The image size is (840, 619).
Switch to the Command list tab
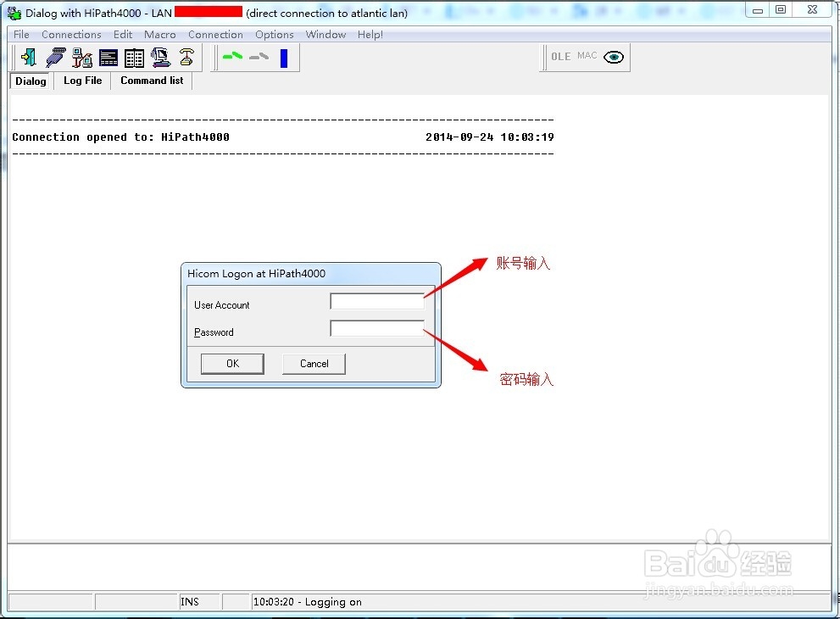pyautogui.click(x=152, y=81)
